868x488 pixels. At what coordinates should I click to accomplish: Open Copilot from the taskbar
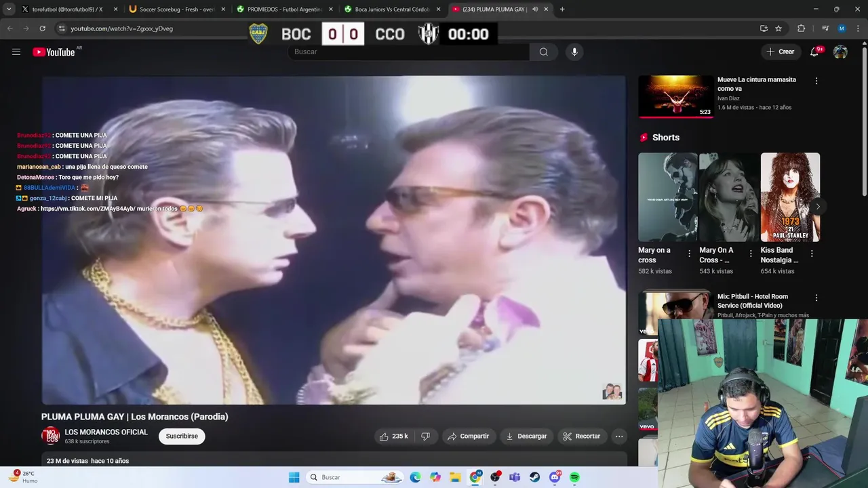(x=435, y=477)
